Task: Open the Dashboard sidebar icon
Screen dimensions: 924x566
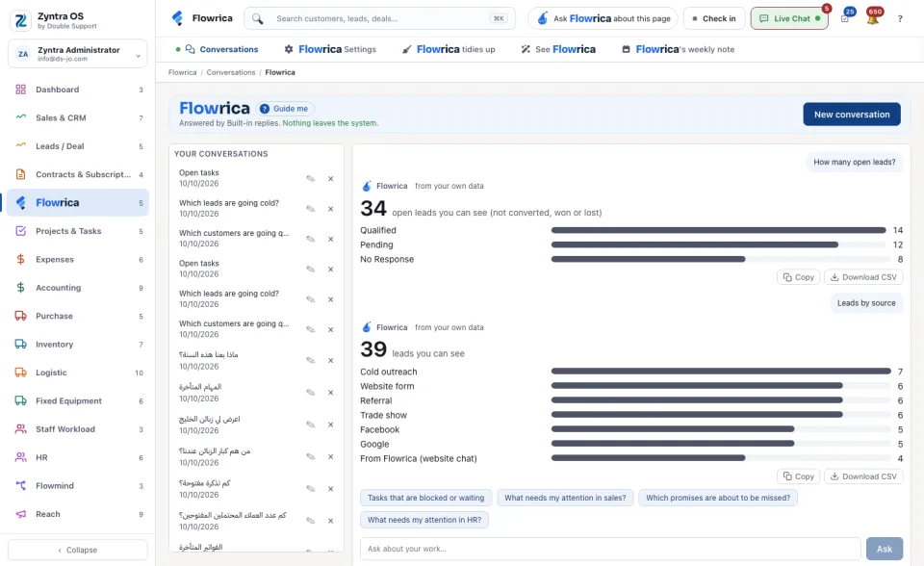Action: (x=20, y=90)
